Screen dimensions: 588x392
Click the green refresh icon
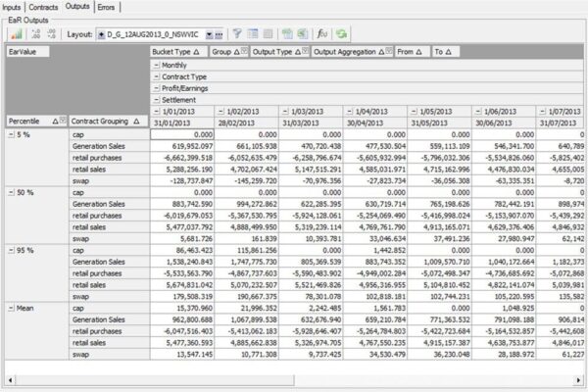tap(341, 34)
